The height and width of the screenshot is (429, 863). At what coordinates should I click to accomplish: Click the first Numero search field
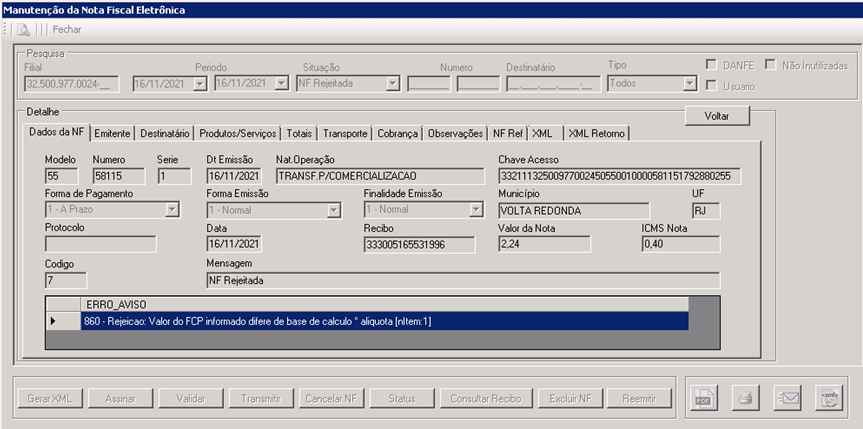[429, 84]
